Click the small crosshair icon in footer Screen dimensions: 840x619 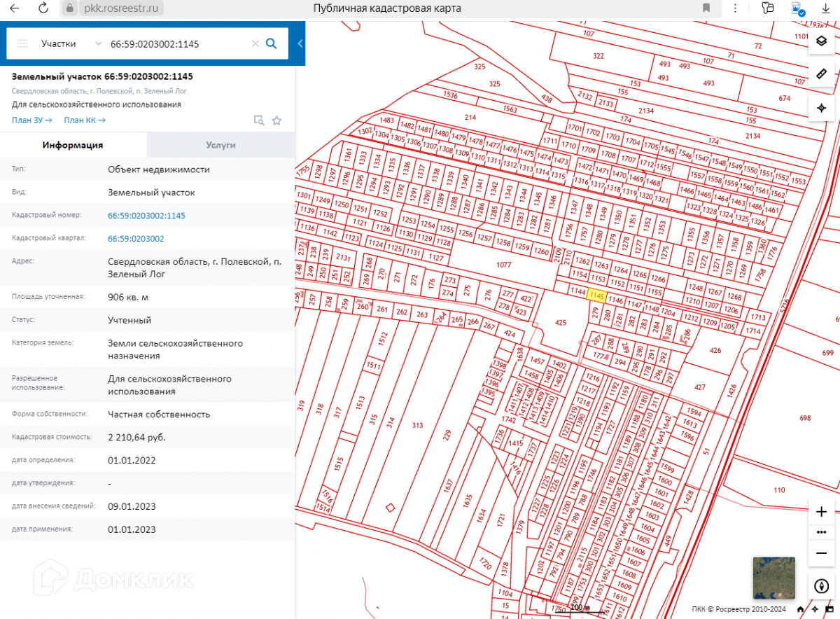click(x=815, y=608)
